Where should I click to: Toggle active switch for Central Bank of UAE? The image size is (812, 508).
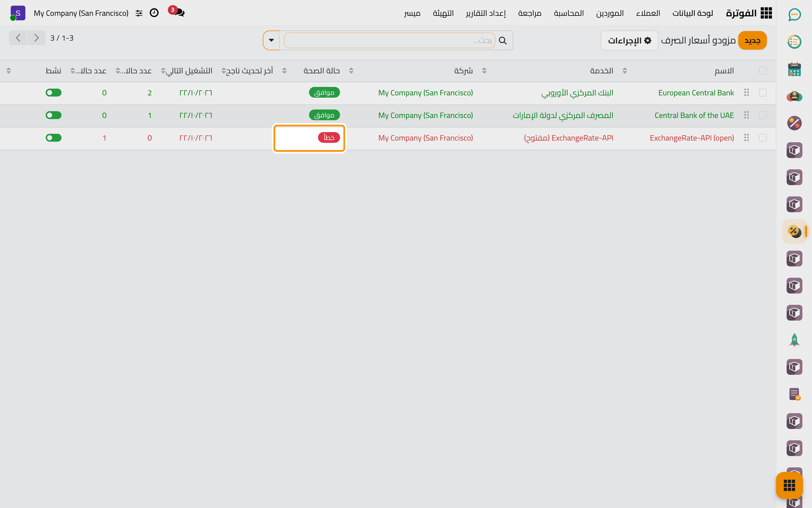[x=54, y=115]
